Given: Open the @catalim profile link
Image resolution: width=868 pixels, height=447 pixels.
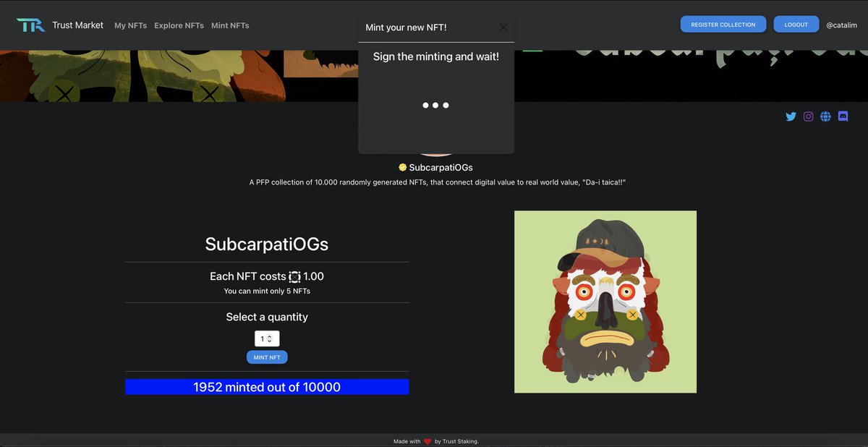Looking at the screenshot, I should coord(841,25).
